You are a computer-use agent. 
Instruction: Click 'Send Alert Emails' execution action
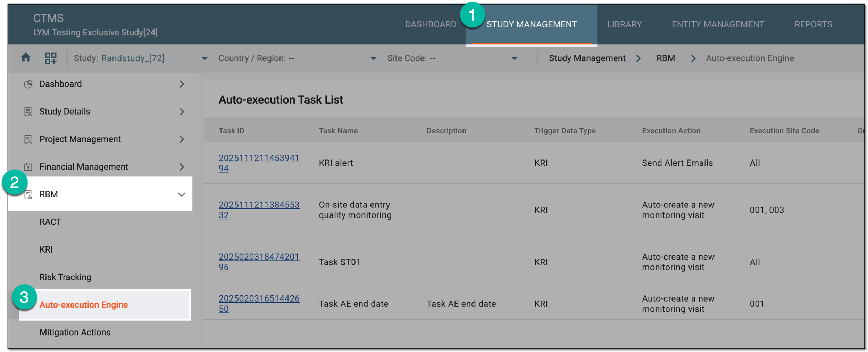tap(677, 163)
